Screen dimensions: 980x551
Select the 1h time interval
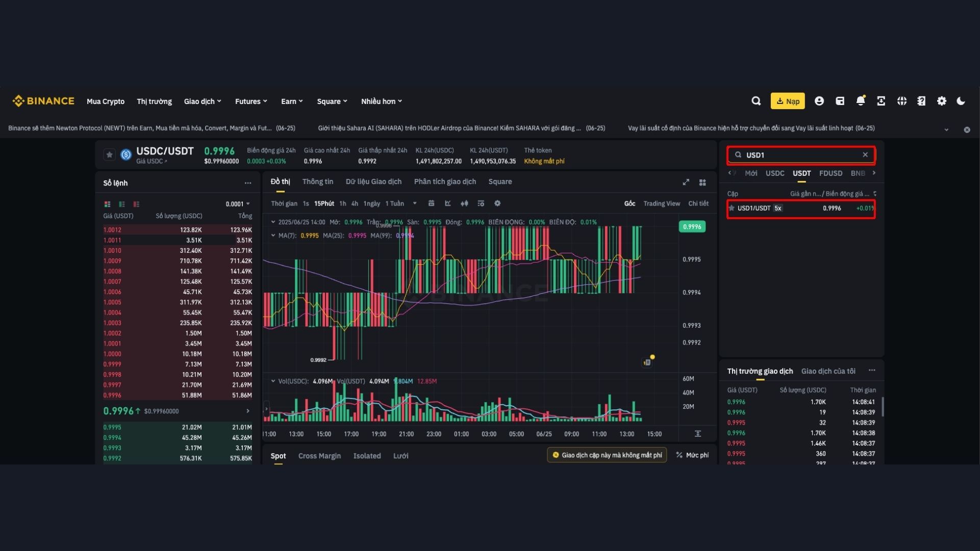pyautogui.click(x=342, y=203)
